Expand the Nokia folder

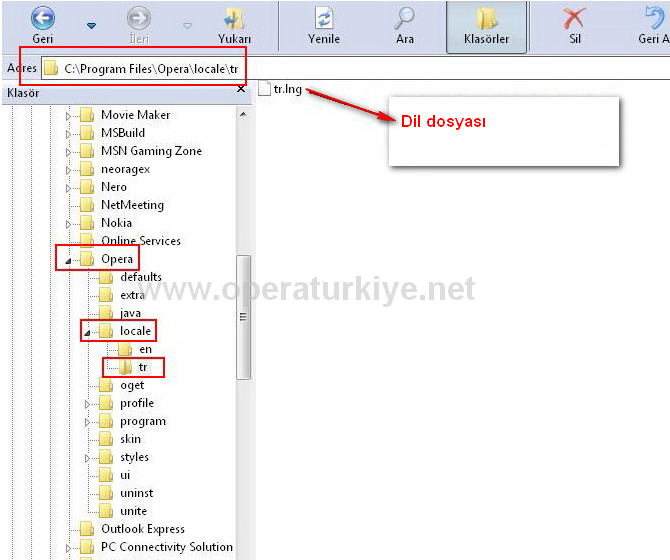[x=68, y=224]
